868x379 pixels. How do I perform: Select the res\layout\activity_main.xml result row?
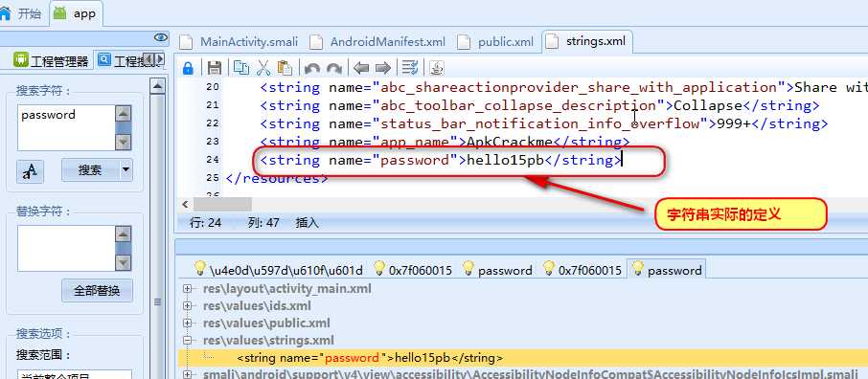coord(287,289)
